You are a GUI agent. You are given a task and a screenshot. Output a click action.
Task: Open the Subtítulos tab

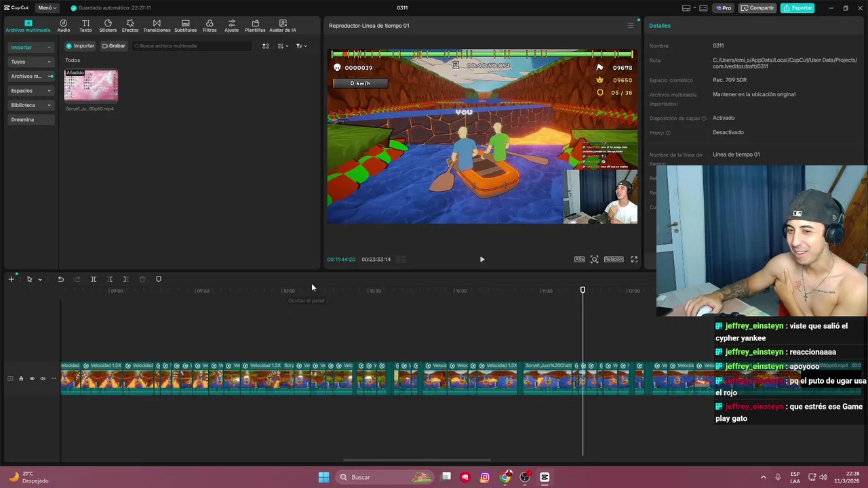185,26
